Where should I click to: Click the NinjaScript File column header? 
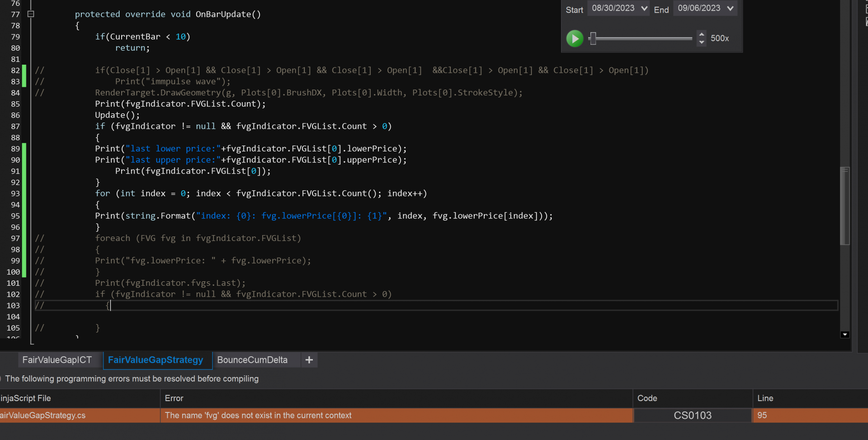[x=26, y=398]
